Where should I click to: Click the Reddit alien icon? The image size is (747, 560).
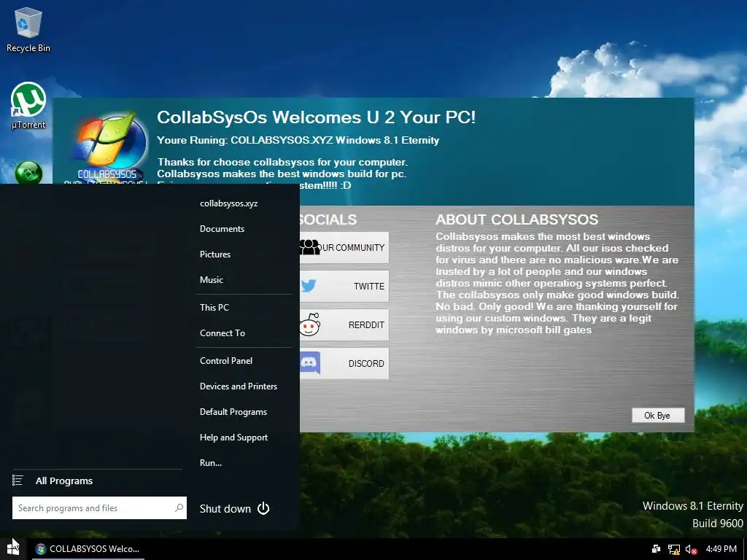point(310,324)
